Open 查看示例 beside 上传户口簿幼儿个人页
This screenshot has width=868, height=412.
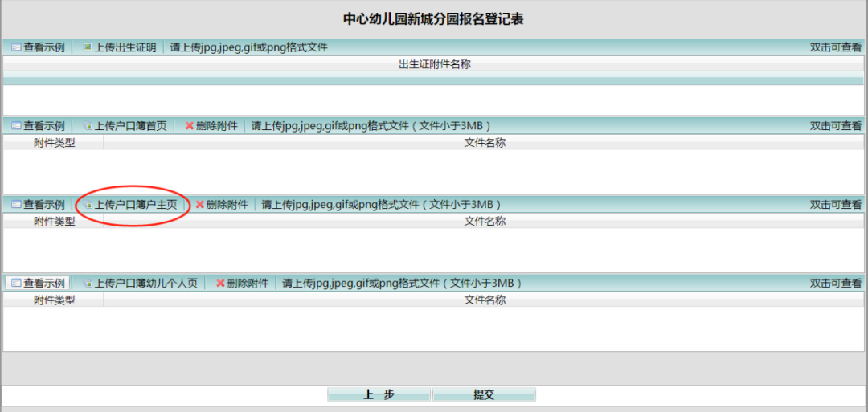(x=38, y=284)
